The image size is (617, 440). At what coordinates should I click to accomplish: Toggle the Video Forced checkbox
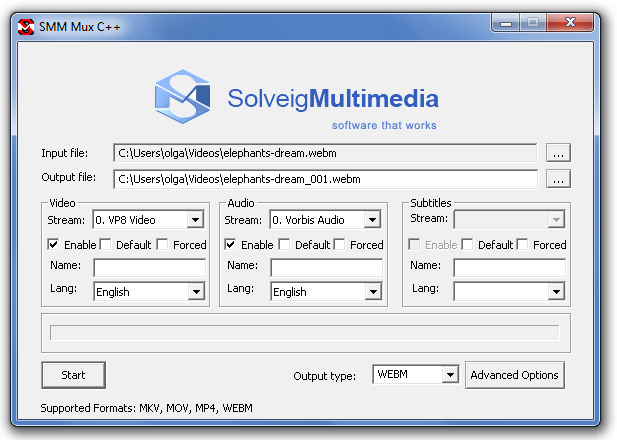162,244
